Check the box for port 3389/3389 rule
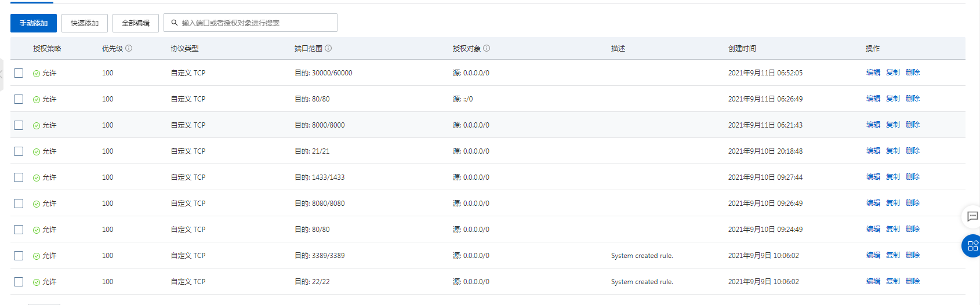 point(19,256)
